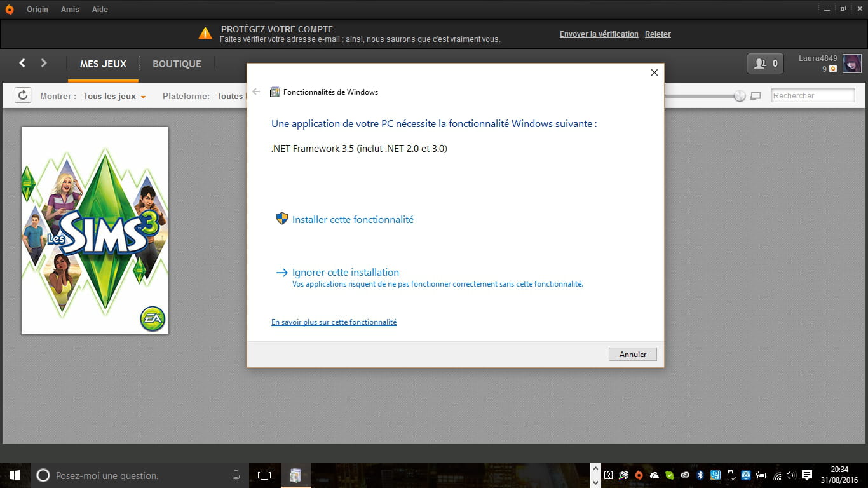This screenshot has height=488, width=868.
Task: Click the Fonctionnalités de Windows title icon
Action: (x=275, y=91)
